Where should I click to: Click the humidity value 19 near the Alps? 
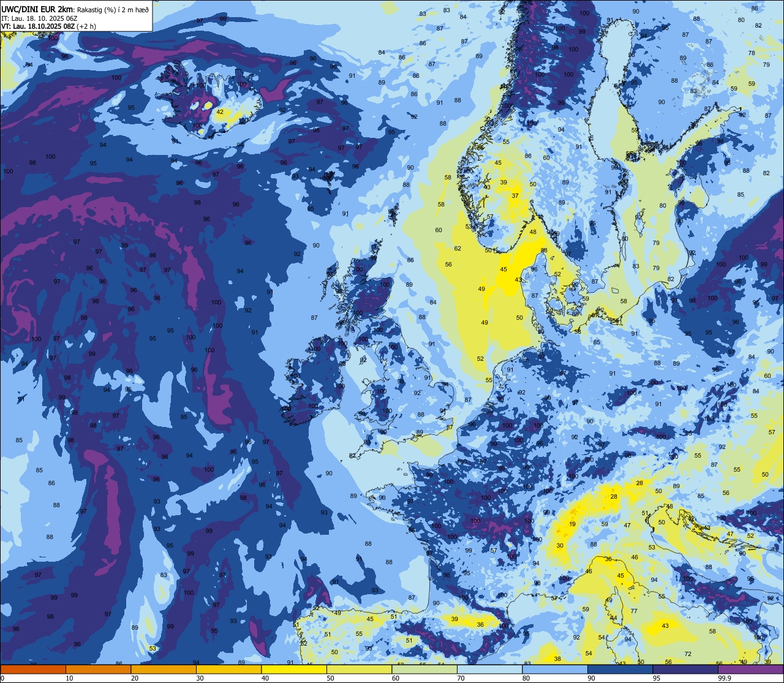[x=572, y=524]
